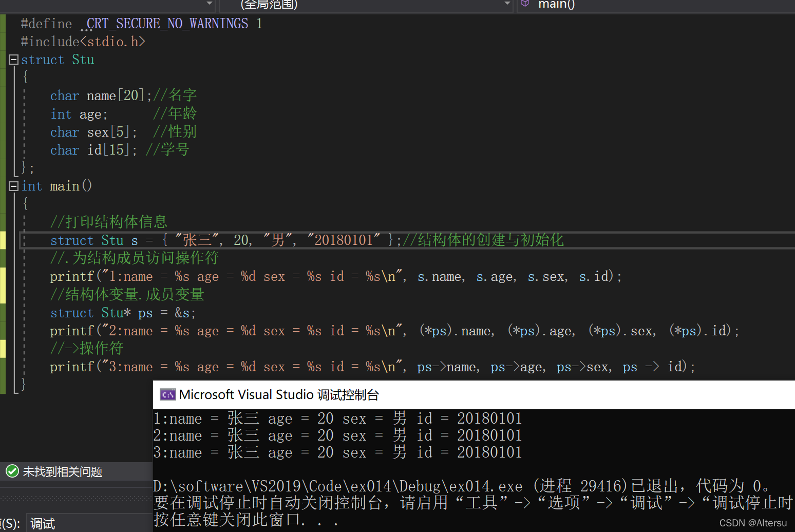
Task: Click the comment //->操作符
Action: pos(87,348)
